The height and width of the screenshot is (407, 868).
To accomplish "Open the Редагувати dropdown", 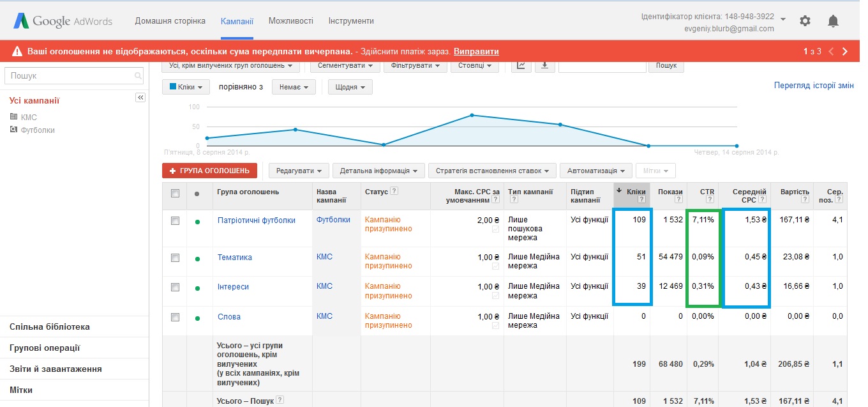I will pos(299,171).
